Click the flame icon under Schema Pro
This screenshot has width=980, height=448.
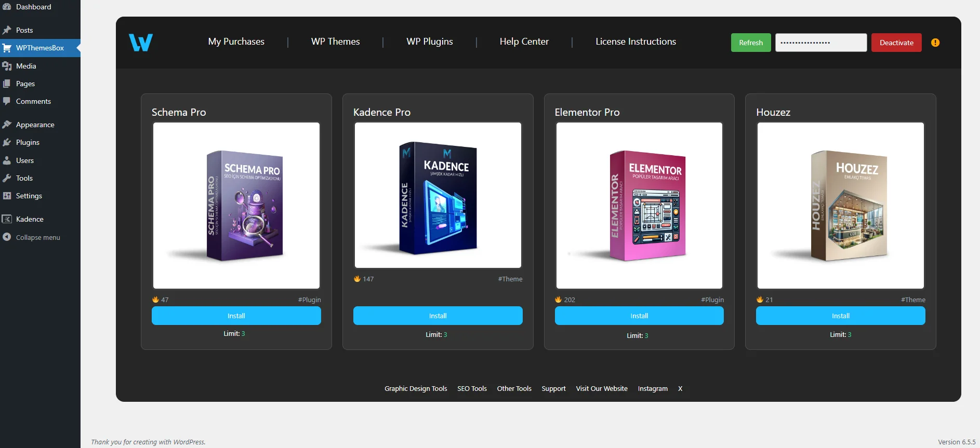point(155,300)
